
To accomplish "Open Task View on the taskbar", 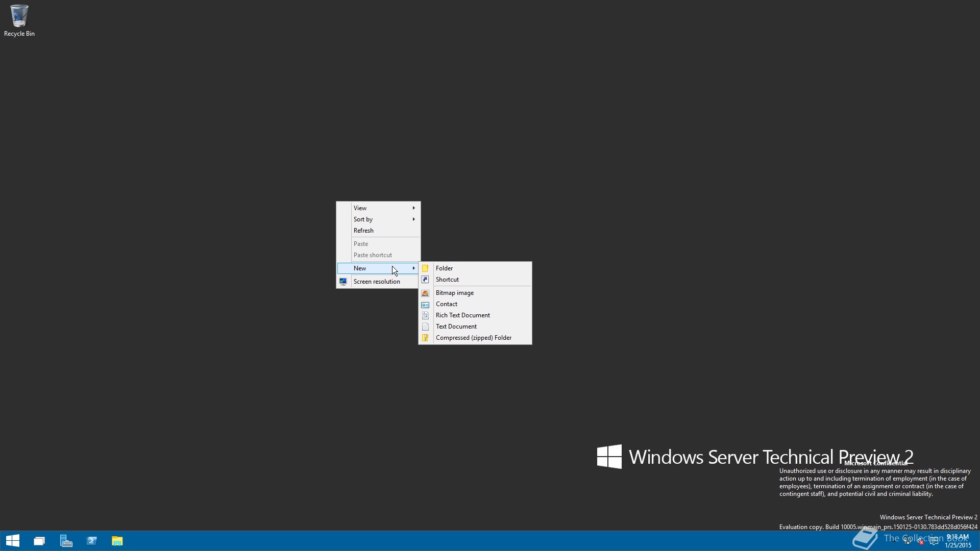I will click(x=39, y=541).
